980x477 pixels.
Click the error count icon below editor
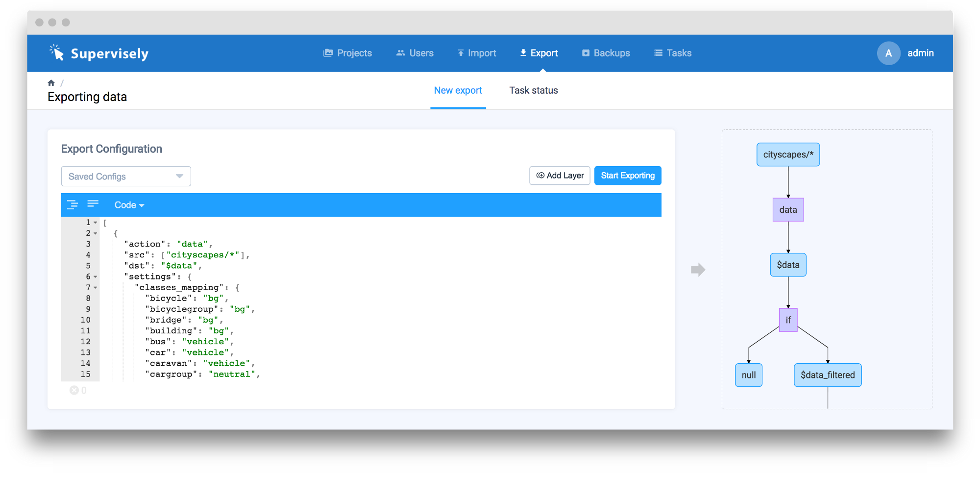[74, 390]
